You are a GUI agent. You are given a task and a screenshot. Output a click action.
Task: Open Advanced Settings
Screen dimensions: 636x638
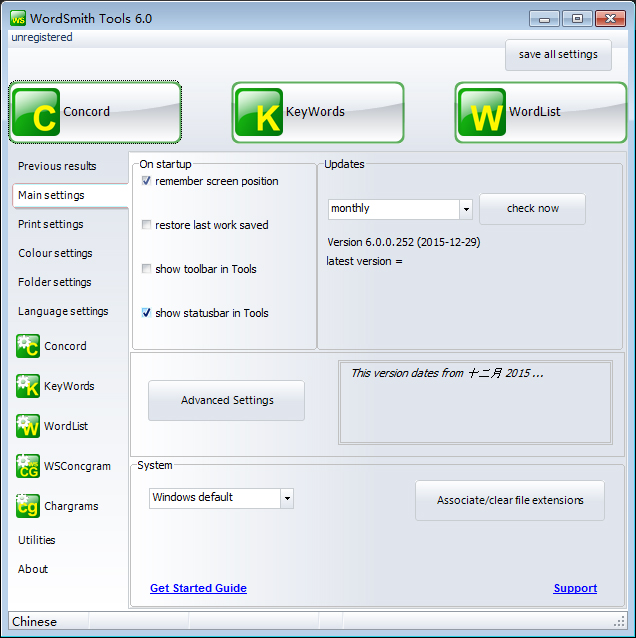(x=226, y=400)
